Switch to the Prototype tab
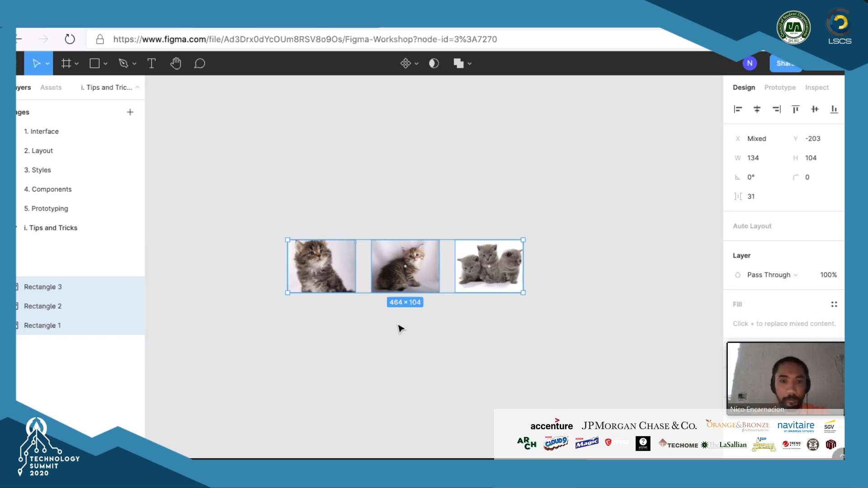The image size is (868, 488). 780,88
